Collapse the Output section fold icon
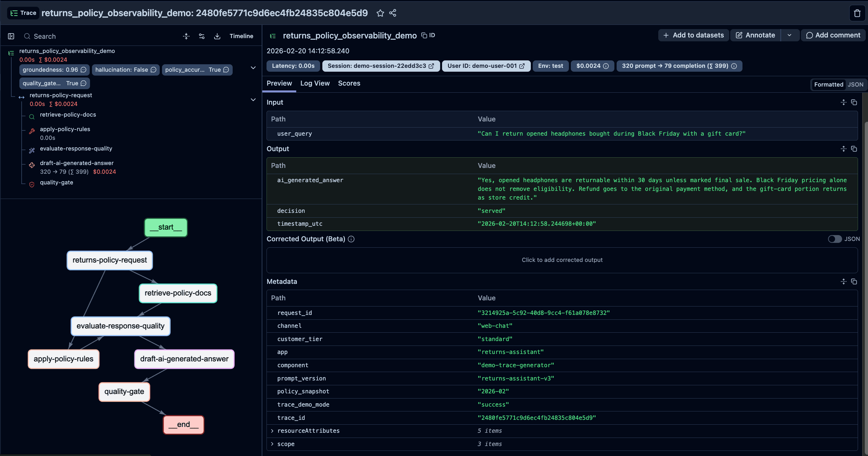 click(x=843, y=149)
